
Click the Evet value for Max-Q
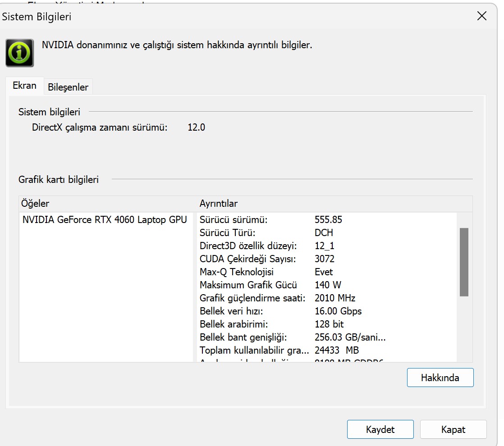tap(324, 272)
